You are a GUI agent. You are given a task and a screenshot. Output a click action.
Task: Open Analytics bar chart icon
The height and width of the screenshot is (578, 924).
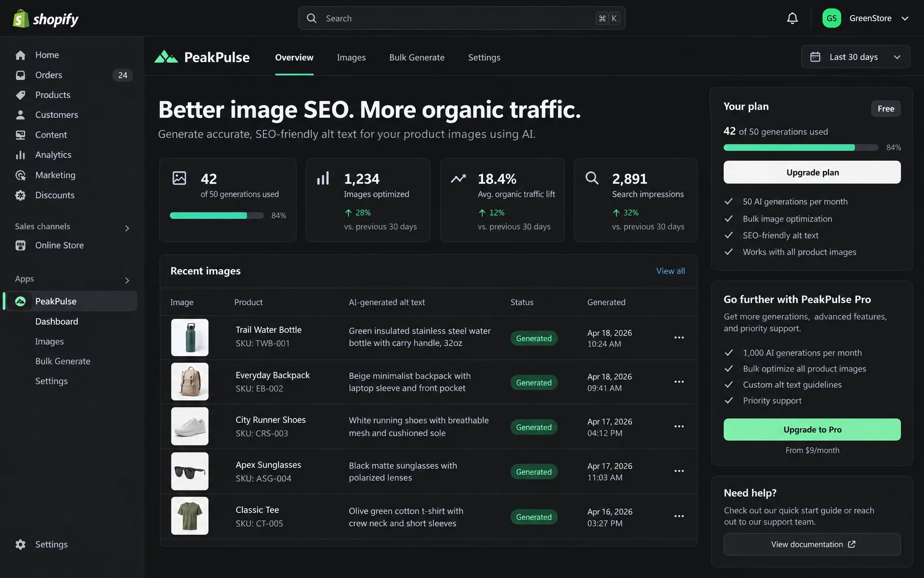tap(21, 155)
